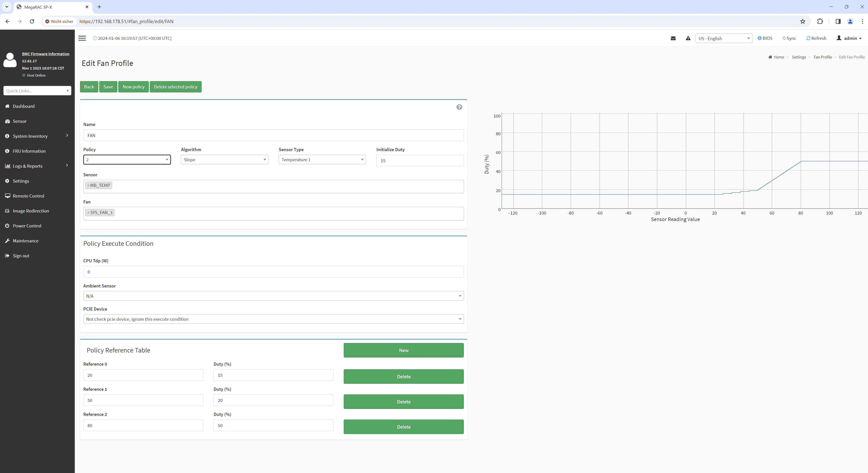Expand System Inventory in sidebar

click(x=30, y=136)
